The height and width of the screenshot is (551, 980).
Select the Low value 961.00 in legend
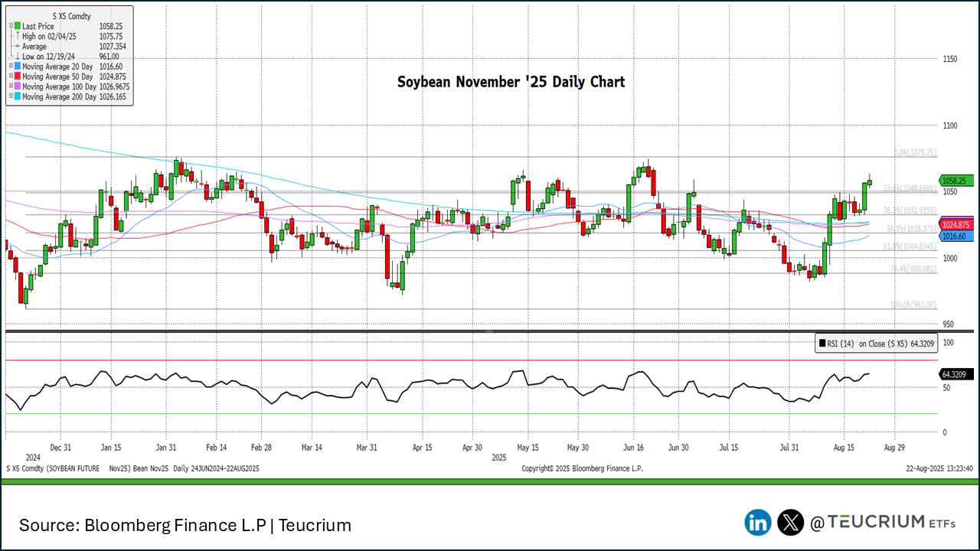tap(109, 57)
